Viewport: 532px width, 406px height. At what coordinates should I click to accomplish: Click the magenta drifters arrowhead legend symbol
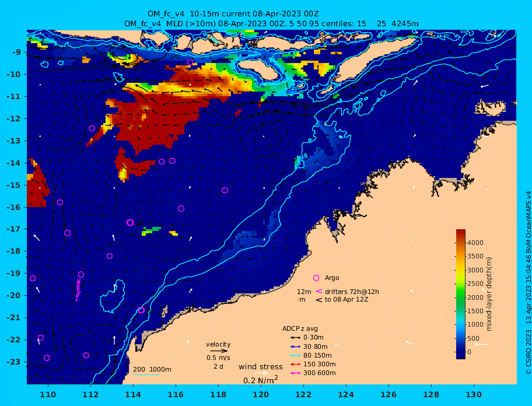pyautogui.click(x=319, y=291)
